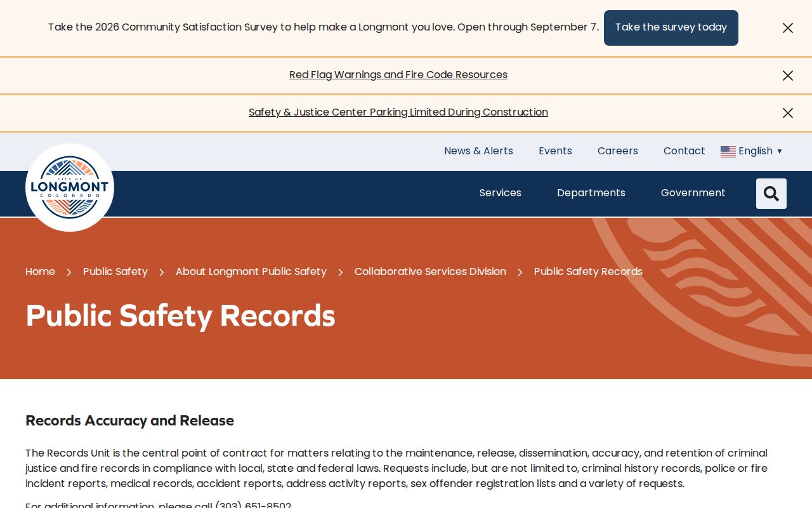The width and height of the screenshot is (812, 508).
Task: Close the Safety & Justice Center parking alert
Action: tap(788, 113)
